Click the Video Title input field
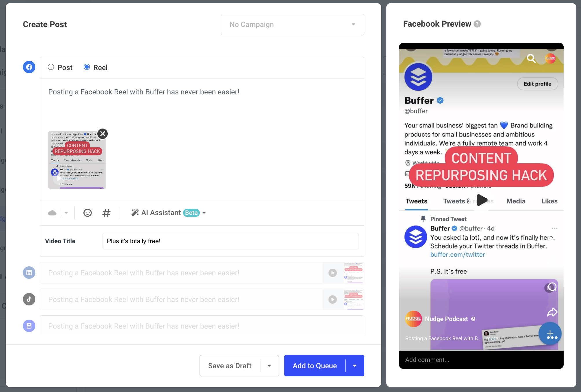Image resolution: width=581 pixels, height=392 pixels. (231, 241)
